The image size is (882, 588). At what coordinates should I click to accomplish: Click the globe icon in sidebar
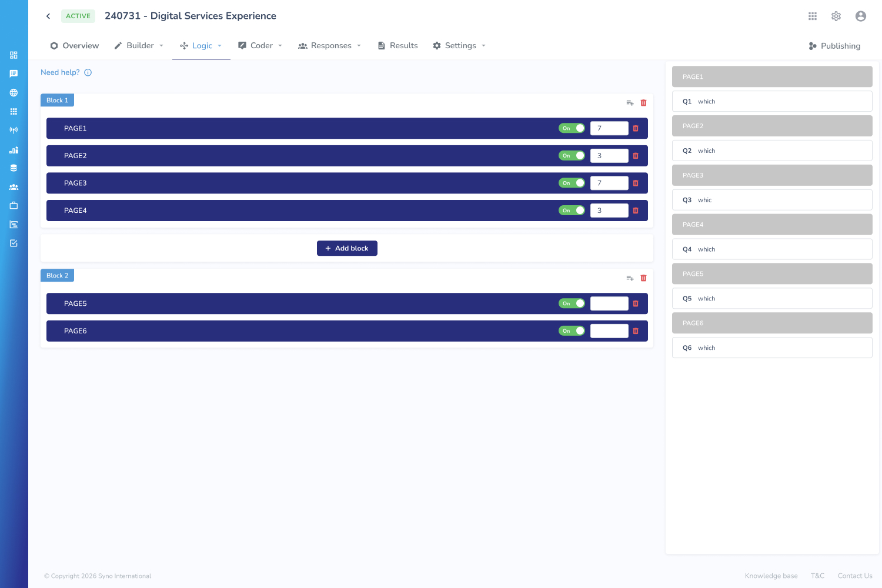pos(14,93)
